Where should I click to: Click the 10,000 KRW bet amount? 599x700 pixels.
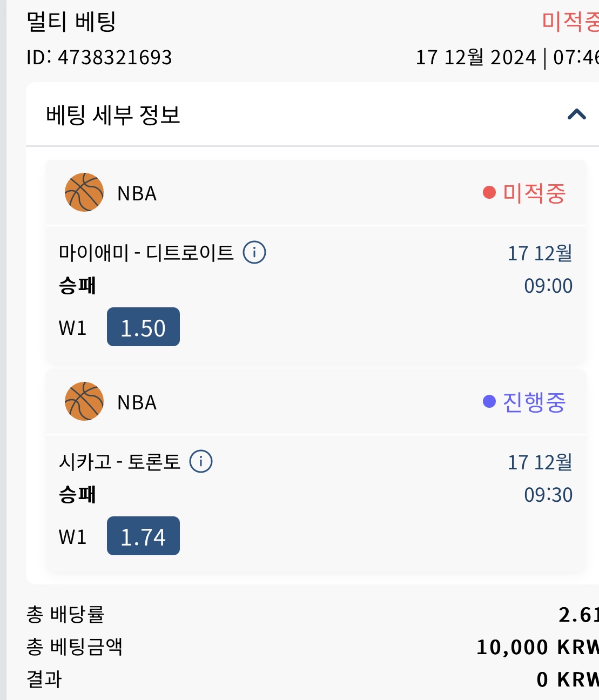click(x=537, y=647)
